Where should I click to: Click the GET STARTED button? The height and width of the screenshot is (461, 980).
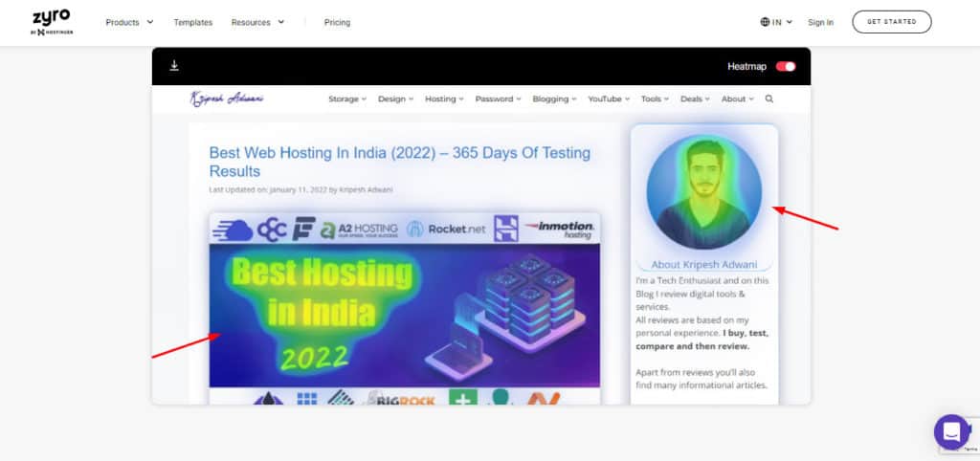892,22
